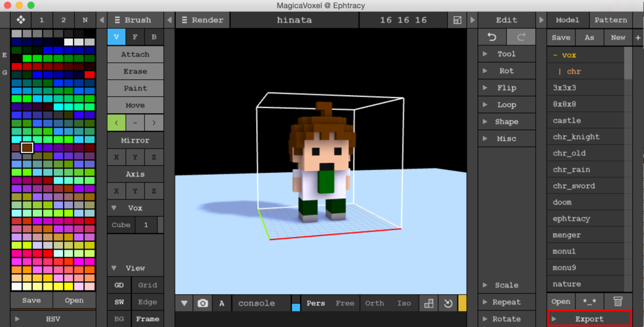The image size is (644, 327).
Task: Collapse the View section
Action: pos(135,269)
